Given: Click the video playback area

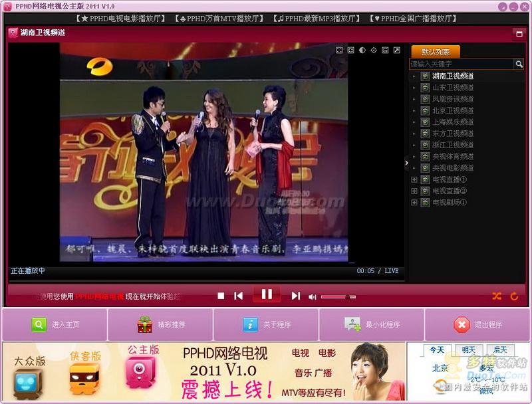Looking at the screenshot, I should tap(204, 152).
